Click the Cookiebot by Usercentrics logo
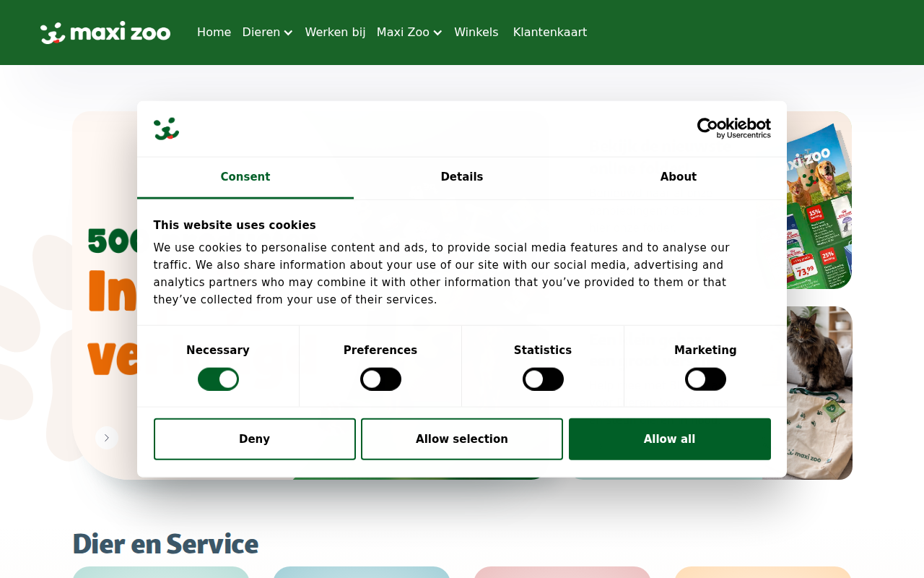Screen dimensions: 924x578 point(733,129)
